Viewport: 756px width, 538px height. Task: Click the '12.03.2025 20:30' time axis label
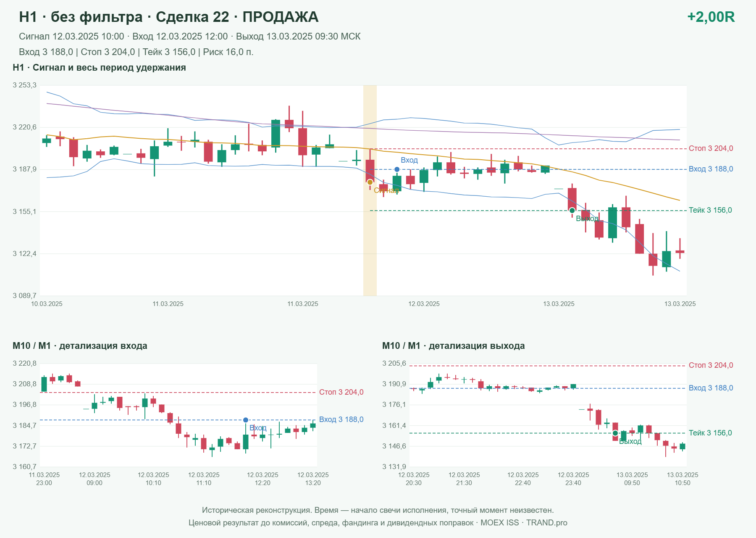[414, 479]
